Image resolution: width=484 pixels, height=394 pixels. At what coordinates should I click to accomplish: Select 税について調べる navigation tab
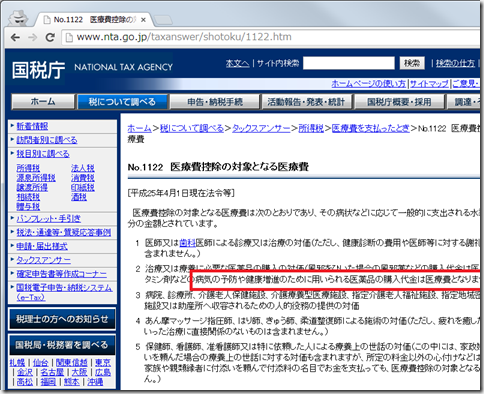tap(122, 102)
